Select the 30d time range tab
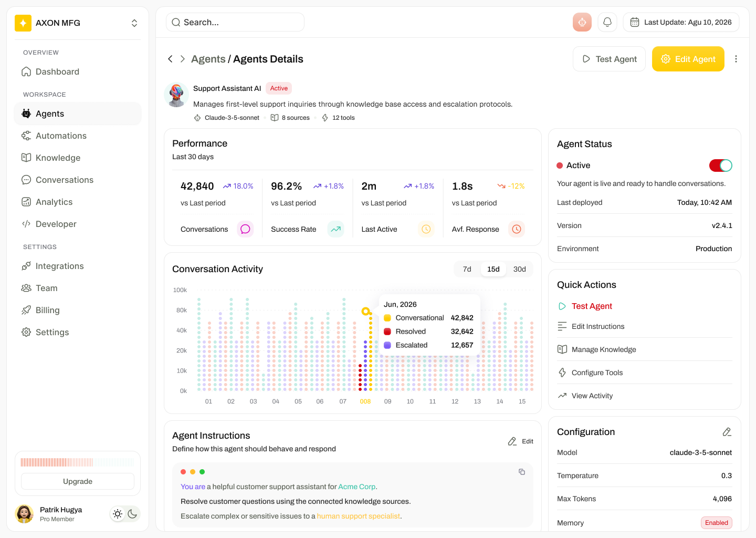 [520, 269]
